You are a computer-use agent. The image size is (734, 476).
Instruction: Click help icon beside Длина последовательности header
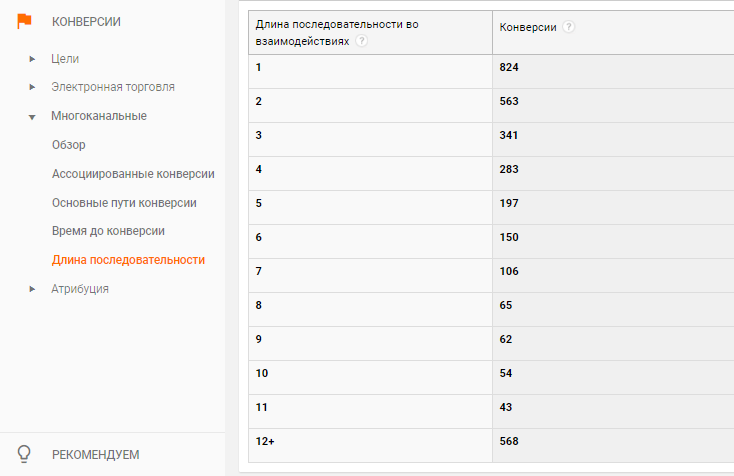(361, 41)
